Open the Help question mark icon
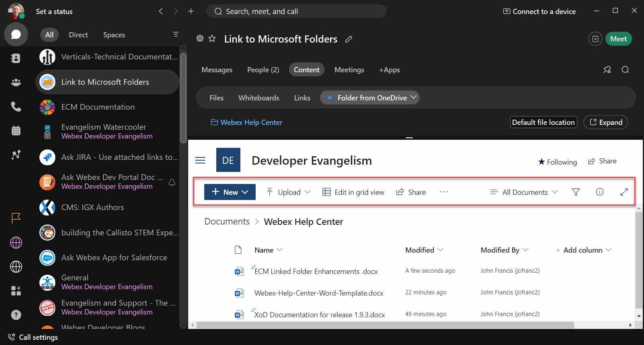644x345 pixels. click(x=16, y=315)
